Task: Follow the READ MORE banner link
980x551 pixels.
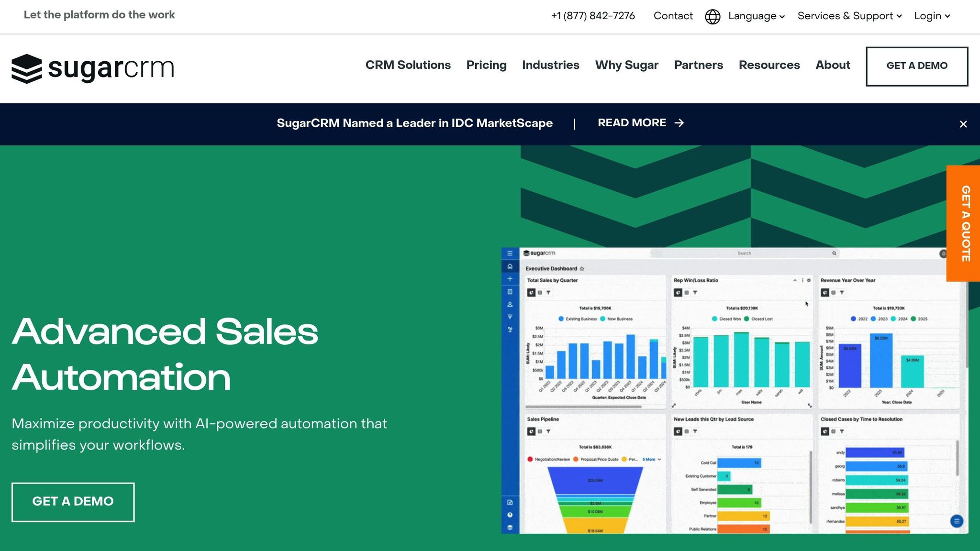Action: pyautogui.click(x=641, y=123)
